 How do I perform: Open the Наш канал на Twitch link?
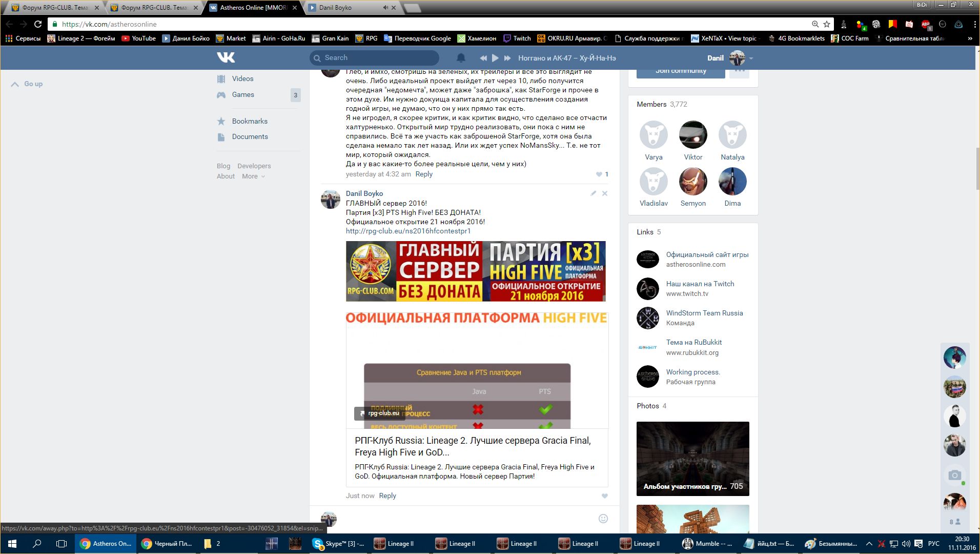tap(700, 284)
